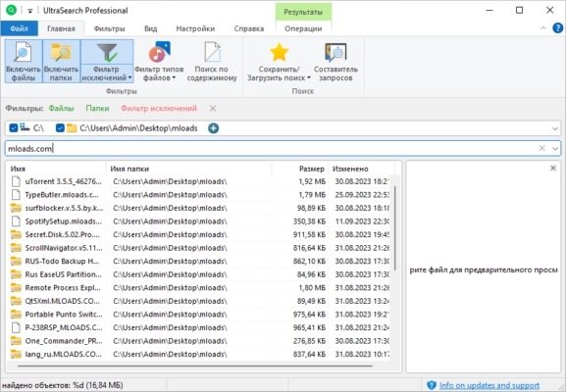Click the Фильтр исключений funnel icon
This screenshot has width=566, height=392.
coord(107,53)
